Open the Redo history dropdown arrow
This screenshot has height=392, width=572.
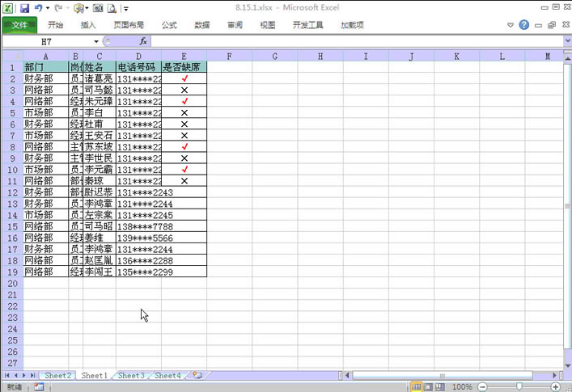[68, 8]
